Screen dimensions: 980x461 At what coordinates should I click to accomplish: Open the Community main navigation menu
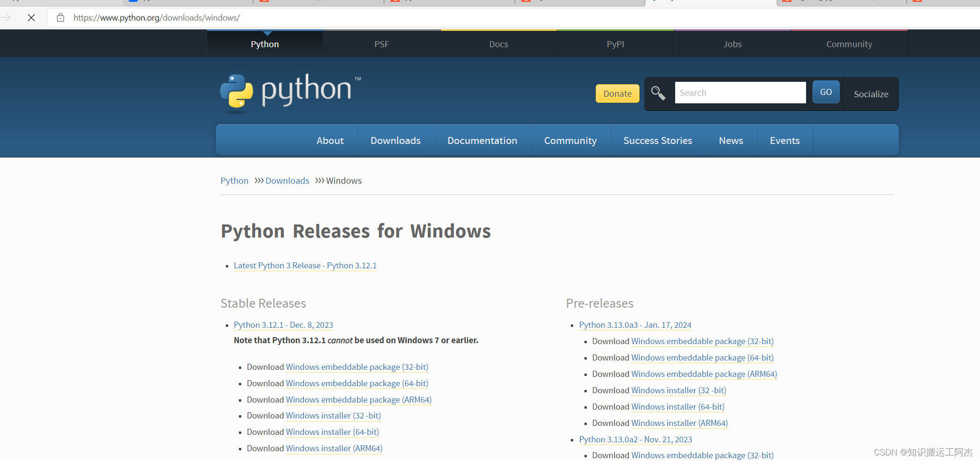570,140
